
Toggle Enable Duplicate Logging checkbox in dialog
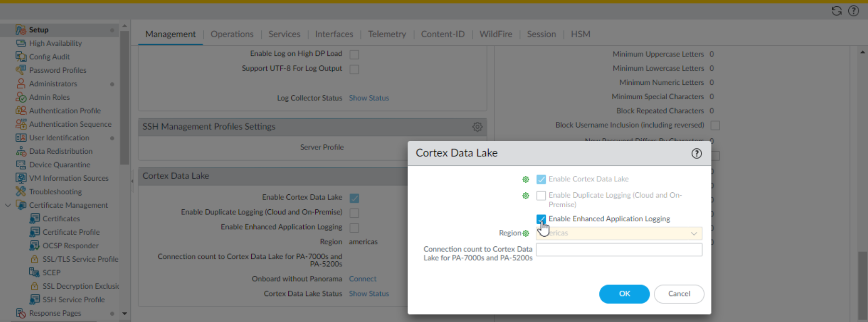coord(541,196)
